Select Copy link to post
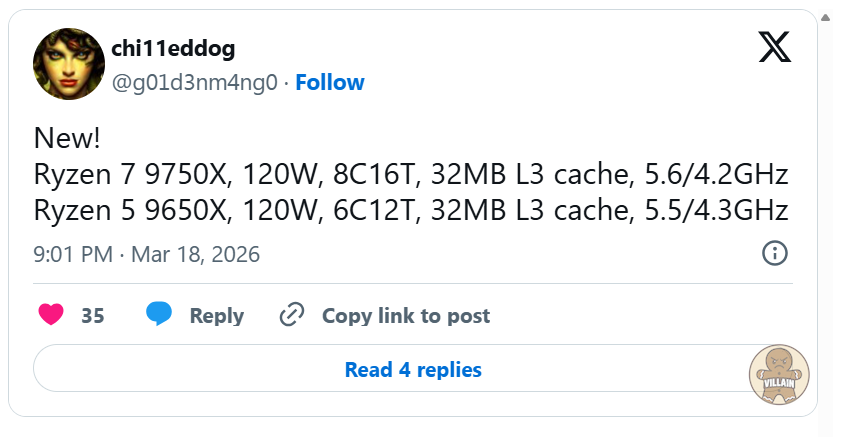Screen dimensions: 841x437 tap(406, 316)
